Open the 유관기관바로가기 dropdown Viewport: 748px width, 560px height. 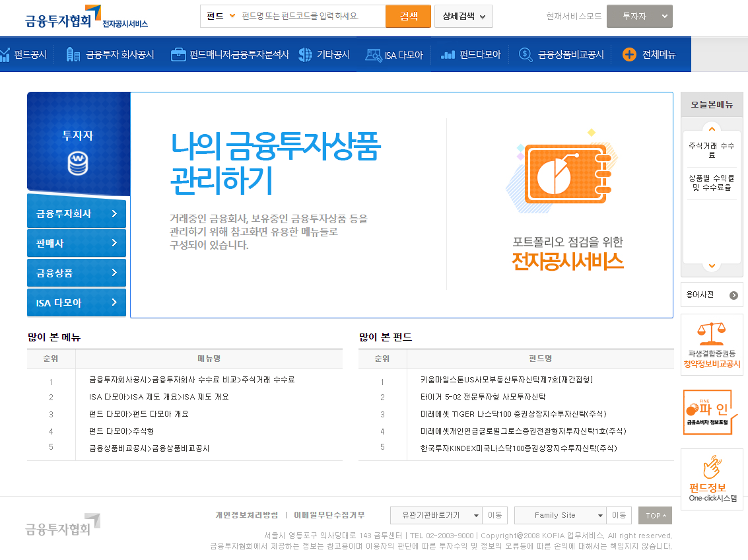[436, 515]
